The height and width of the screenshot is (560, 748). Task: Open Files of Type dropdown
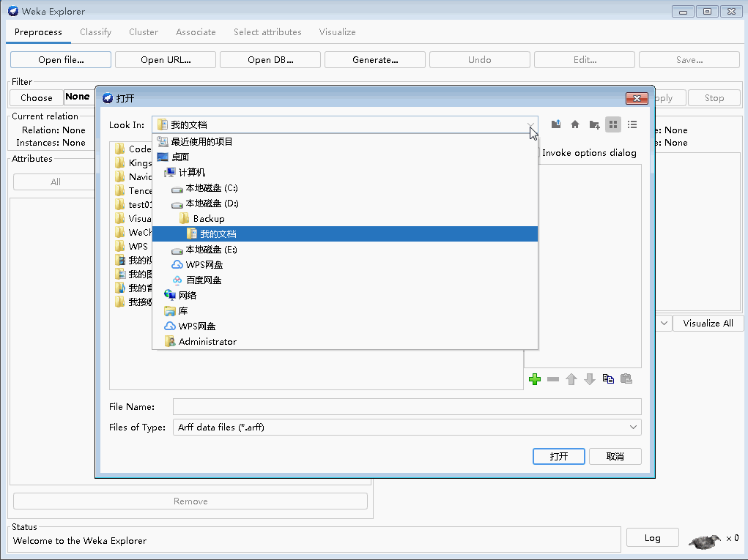[x=633, y=427]
